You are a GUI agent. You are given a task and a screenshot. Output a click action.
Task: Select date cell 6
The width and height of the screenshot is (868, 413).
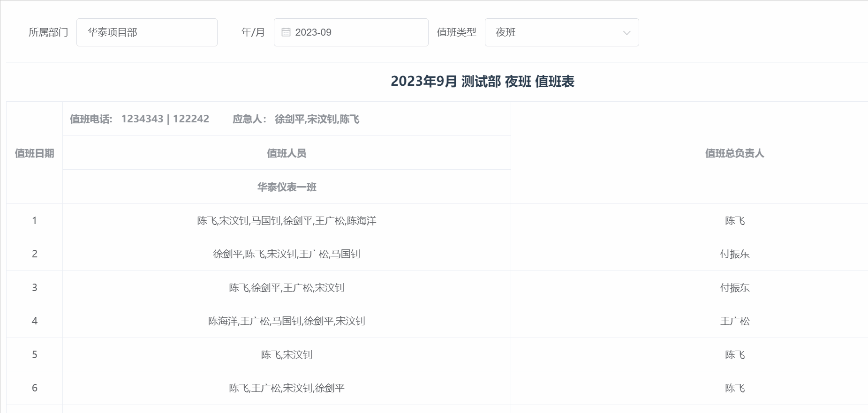coord(34,388)
